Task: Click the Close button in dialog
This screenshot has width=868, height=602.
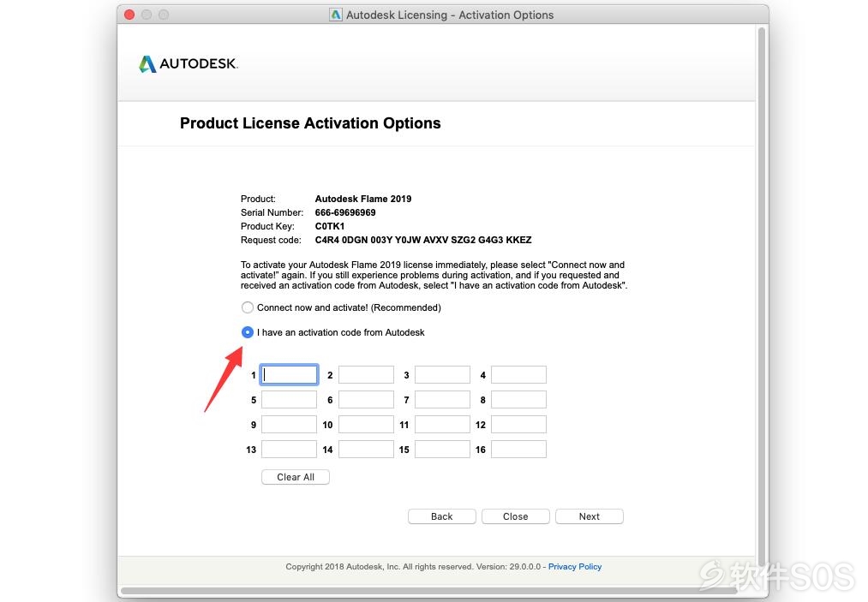Action: click(515, 516)
